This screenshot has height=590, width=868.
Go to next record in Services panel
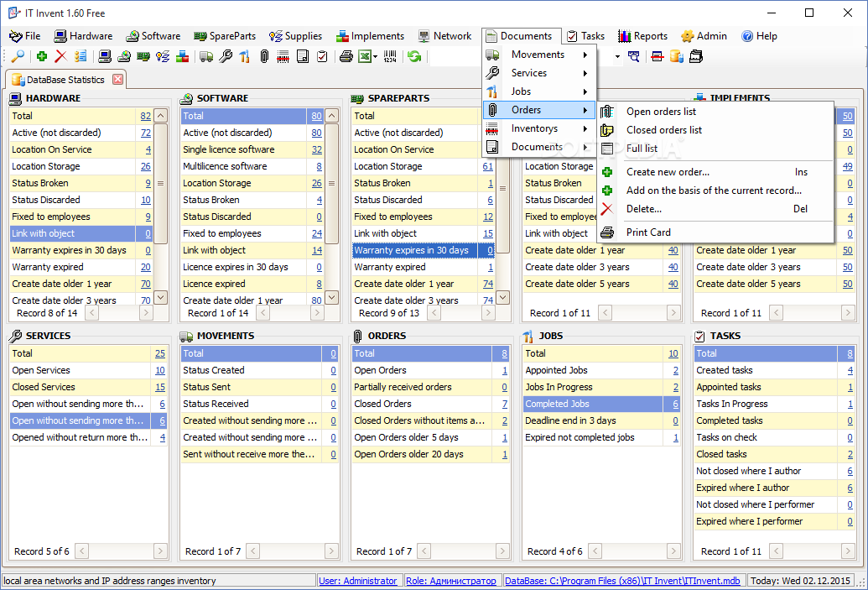160,551
